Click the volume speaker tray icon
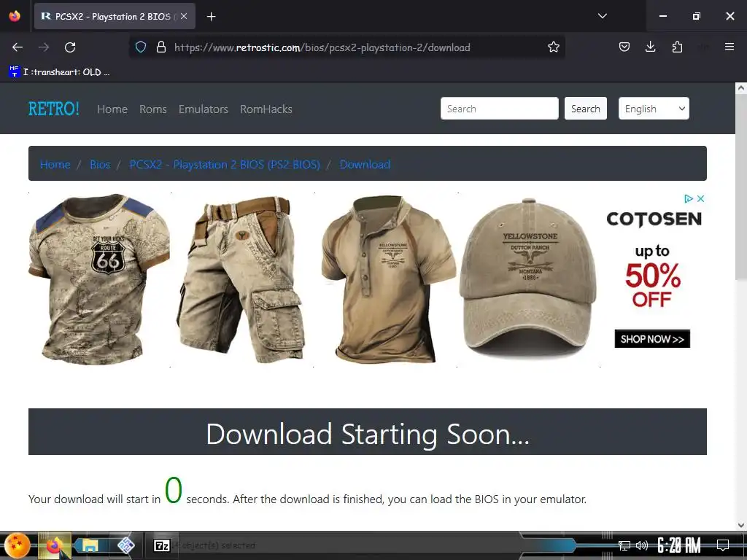The height and width of the screenshot is (560, 747). coord(642,545)
